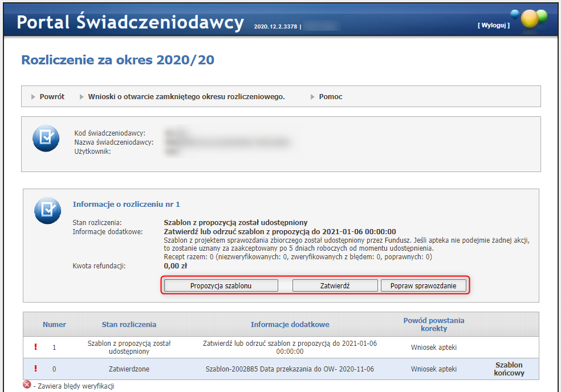Click the blue info icon beside provider details
The height and width of the screenshot is (392, 561).
click(46, 138)
